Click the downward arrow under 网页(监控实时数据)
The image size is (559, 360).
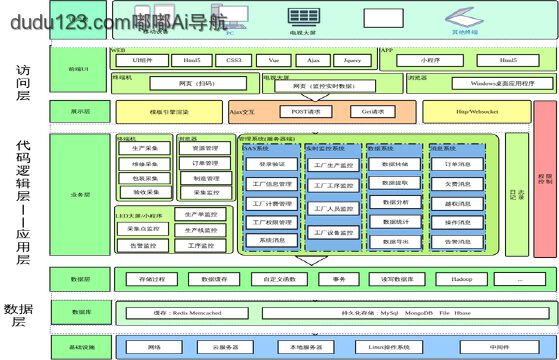click(x=315, y=97)
